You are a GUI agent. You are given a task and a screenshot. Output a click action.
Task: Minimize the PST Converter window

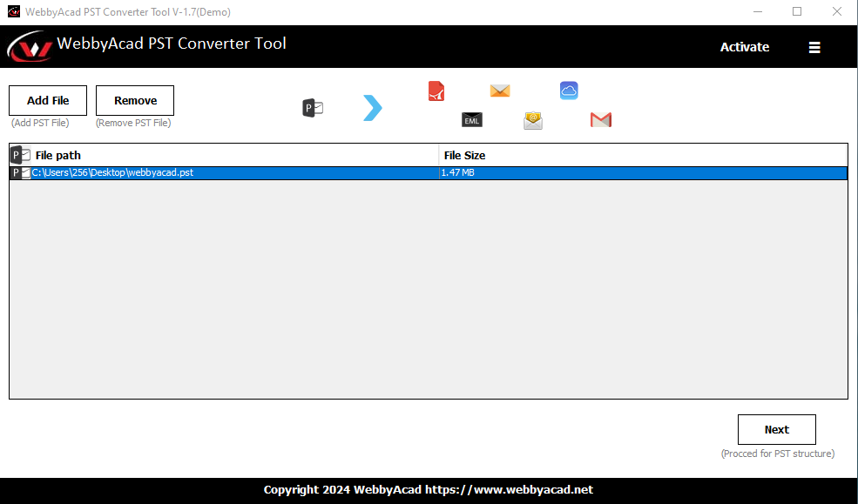[757, 11]
